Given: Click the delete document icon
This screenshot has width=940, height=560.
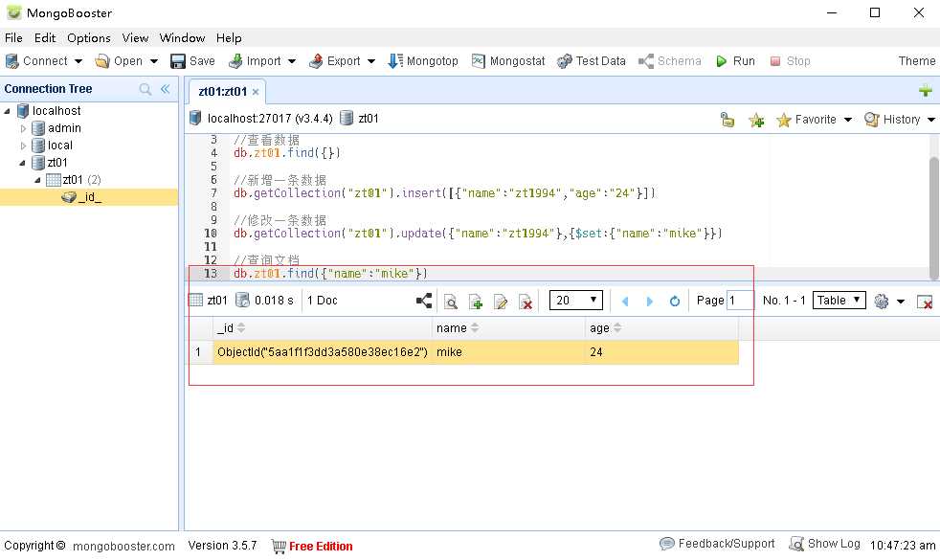Looking at the screenshot, I should 526,301.
